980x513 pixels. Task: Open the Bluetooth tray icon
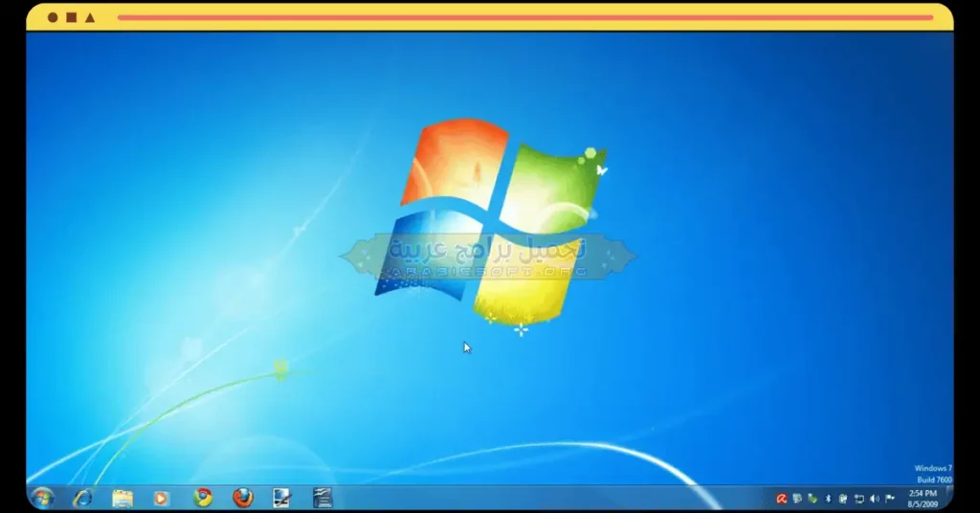pos(828,499)
